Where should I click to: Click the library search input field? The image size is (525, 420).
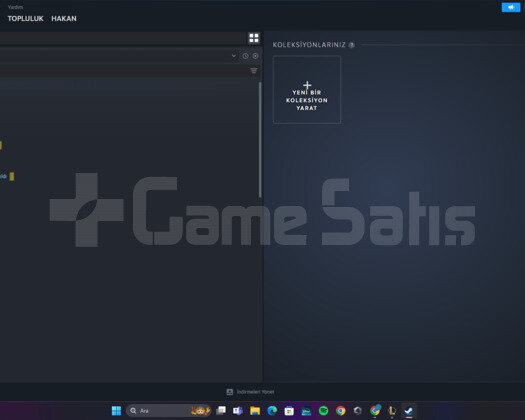point(124,70)
